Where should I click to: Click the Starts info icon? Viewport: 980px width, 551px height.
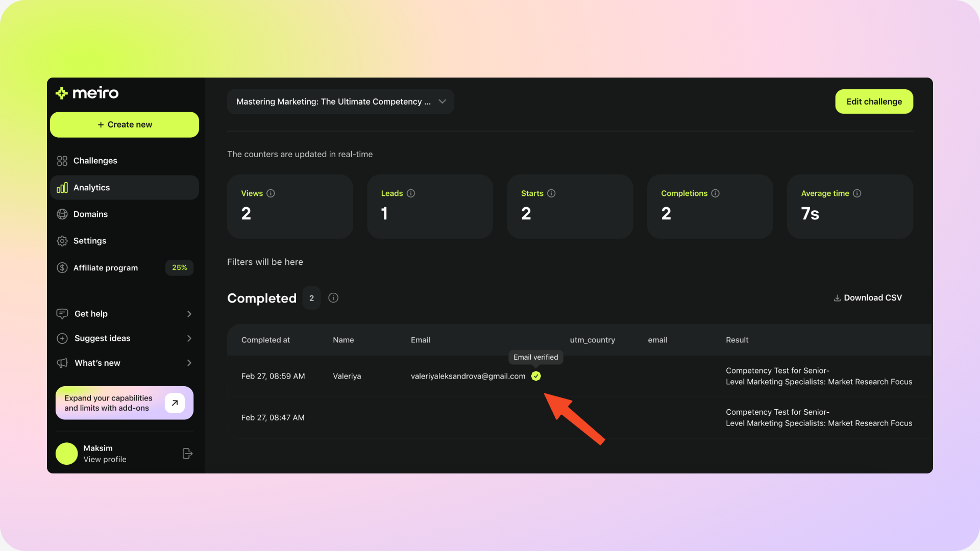[x=551, y=193]
